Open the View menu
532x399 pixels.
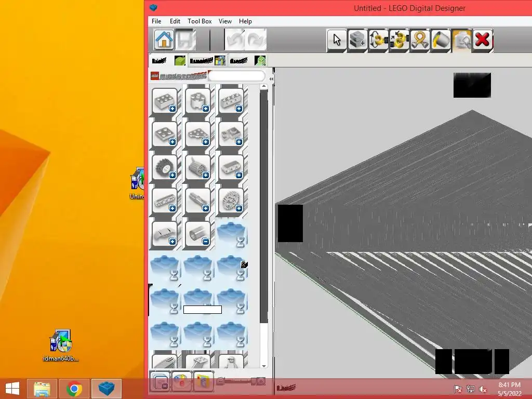225,21
